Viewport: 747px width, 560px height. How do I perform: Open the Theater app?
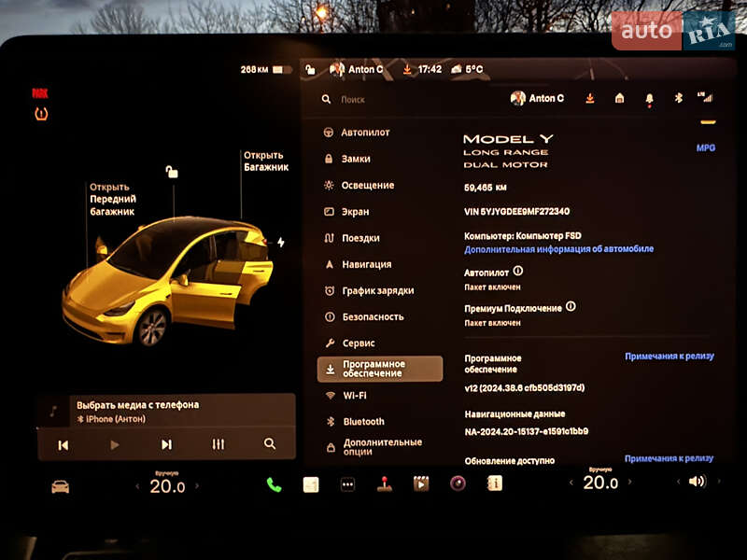coord(421,483)
